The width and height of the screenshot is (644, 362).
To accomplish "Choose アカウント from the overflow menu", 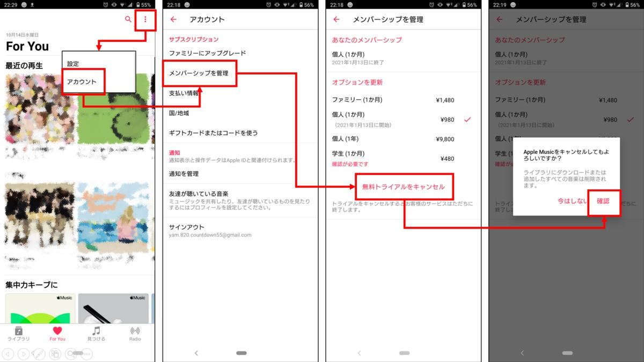I will point(82,82).
